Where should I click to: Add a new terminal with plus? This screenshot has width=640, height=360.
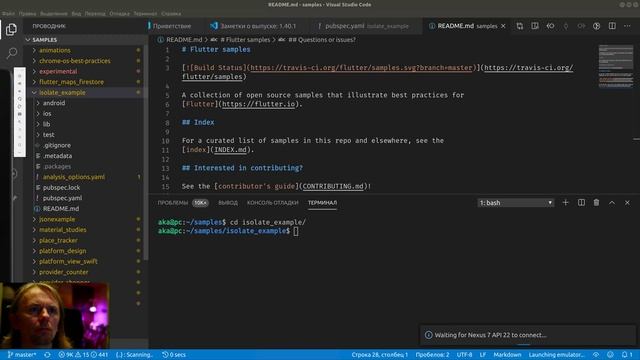tap(565, 202)
